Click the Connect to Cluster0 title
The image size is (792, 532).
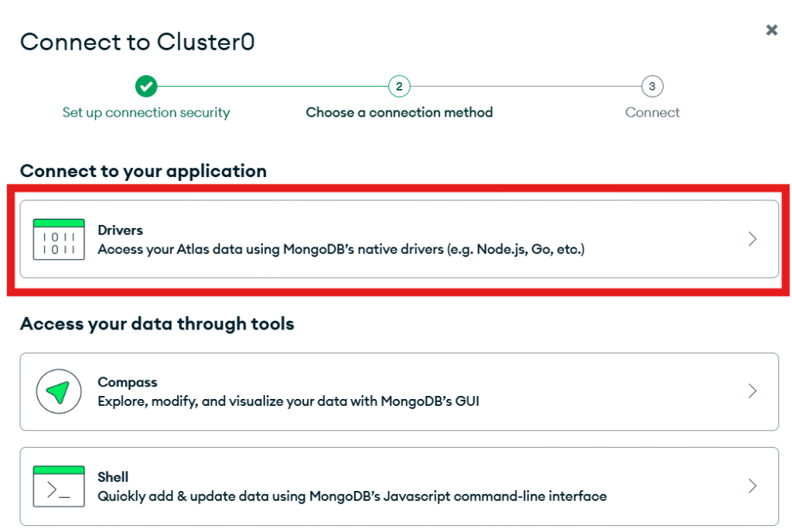138,42
